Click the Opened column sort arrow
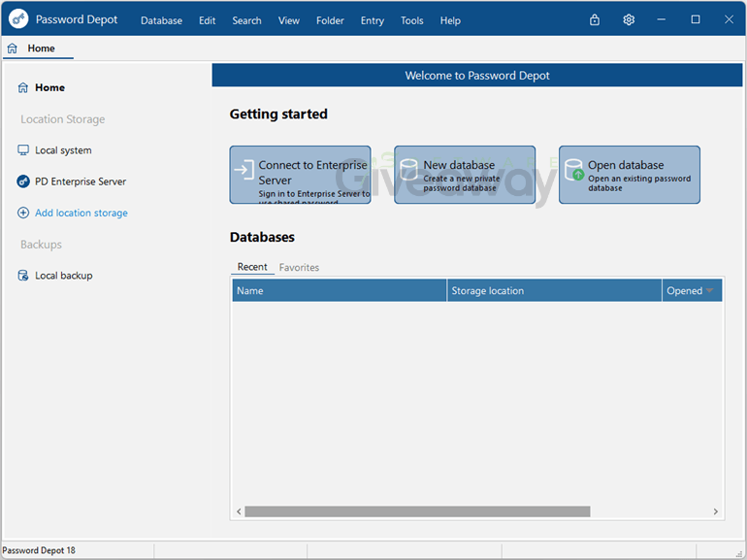This screenshot has width=747, height=560. 709,290
